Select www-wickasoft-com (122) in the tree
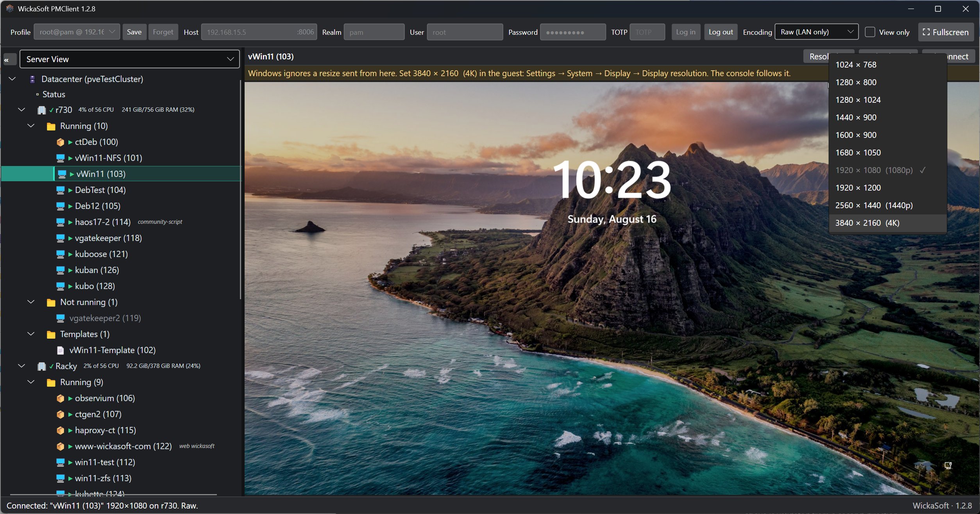Screen dimensions: 980x514 [x=123, y=446]
